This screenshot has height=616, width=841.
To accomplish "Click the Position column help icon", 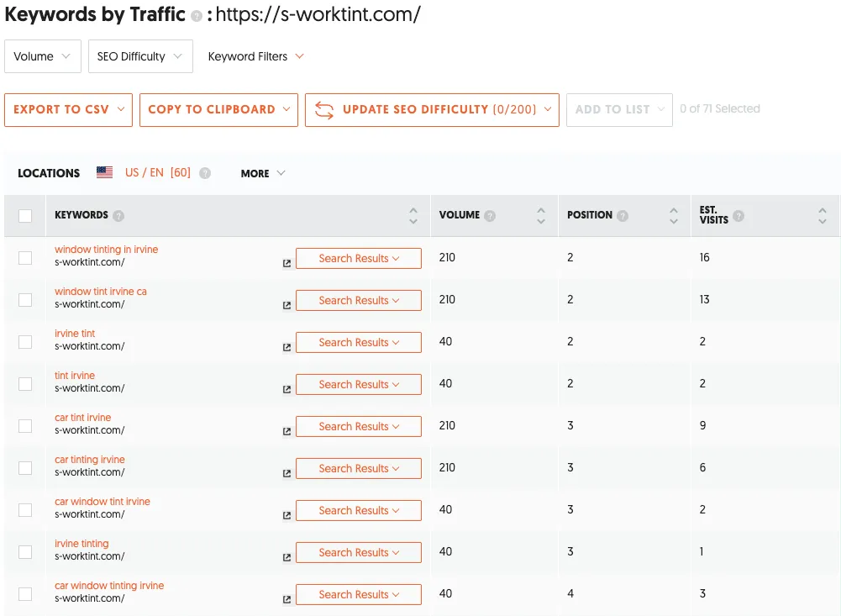I will [623, 216].
